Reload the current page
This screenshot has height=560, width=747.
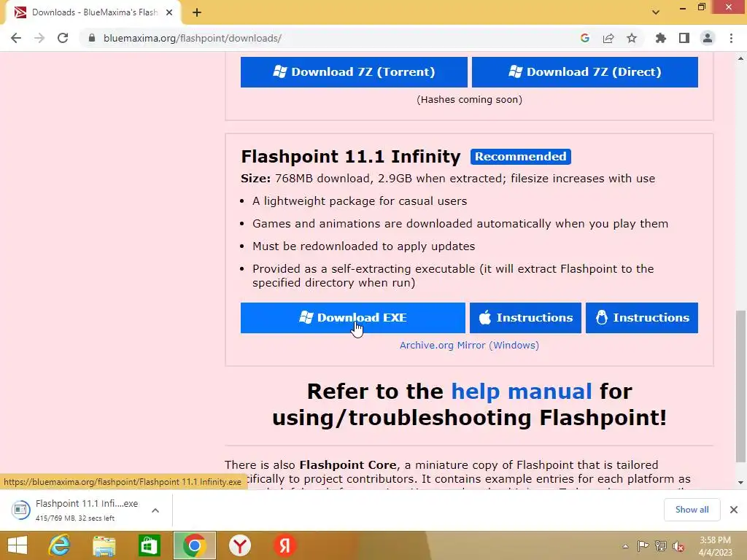pyautogui.click(x=63, y=38)
